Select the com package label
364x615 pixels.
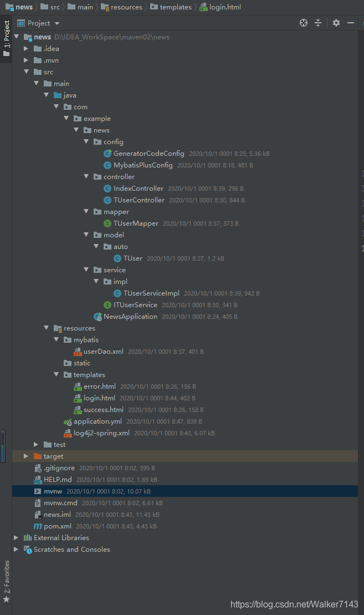pos(80,106)
